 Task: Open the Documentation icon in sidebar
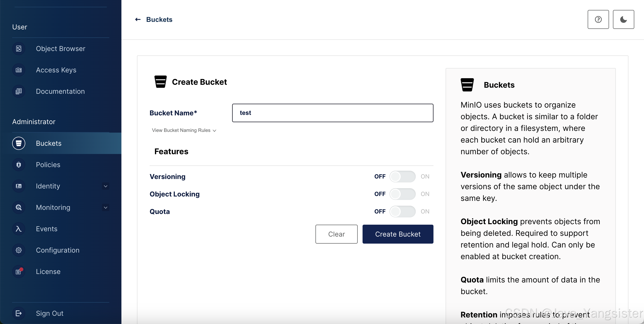pos(19,91)
